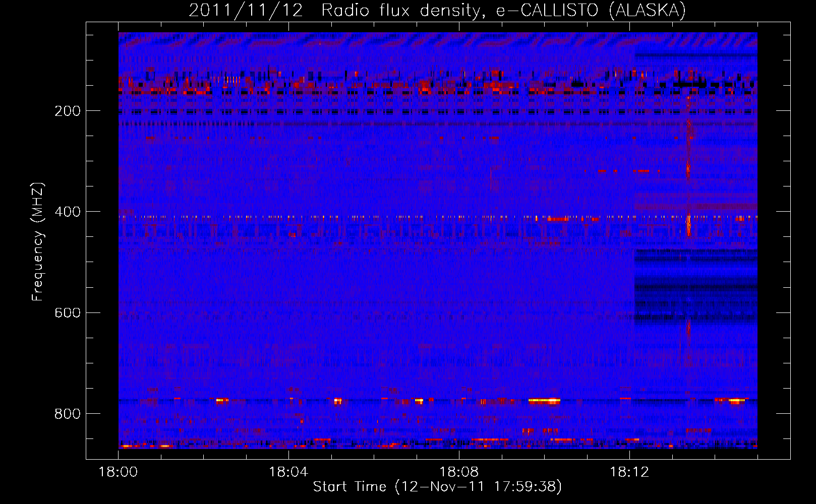Select the 200 frequency tick label
The width and height of the screenshot is (816, 504).
click(x=68, y=111)
